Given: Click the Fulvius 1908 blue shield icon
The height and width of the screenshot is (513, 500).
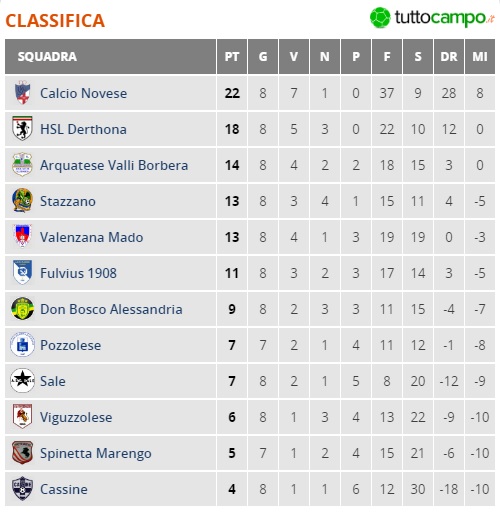Looking at the screenshot, I should tap(22, 272).
